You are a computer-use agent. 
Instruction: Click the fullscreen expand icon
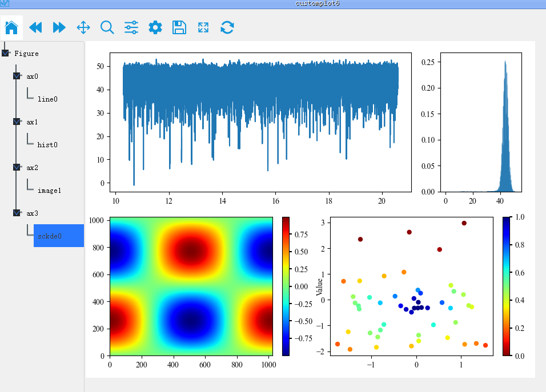(203, 27)
